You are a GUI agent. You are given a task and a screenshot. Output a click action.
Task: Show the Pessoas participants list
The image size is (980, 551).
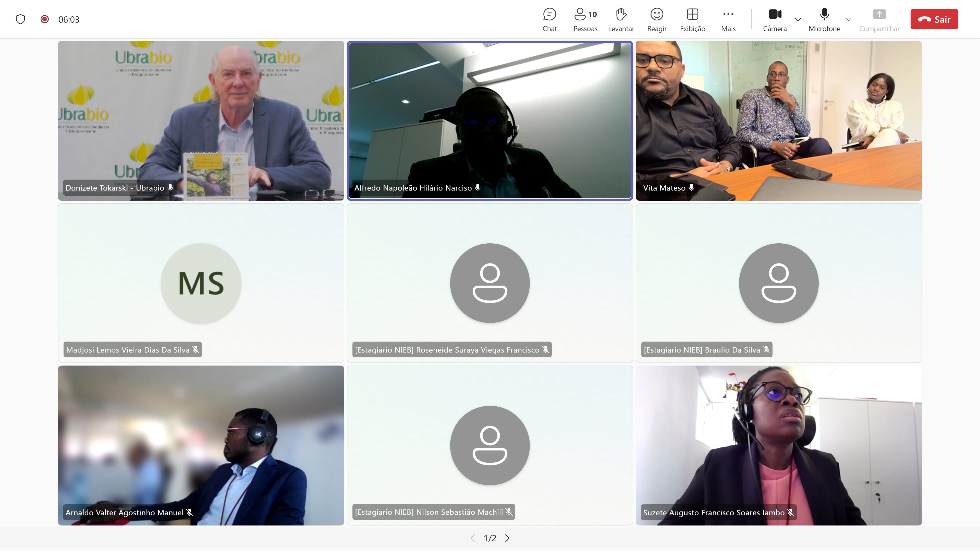[x=585, y=19]
